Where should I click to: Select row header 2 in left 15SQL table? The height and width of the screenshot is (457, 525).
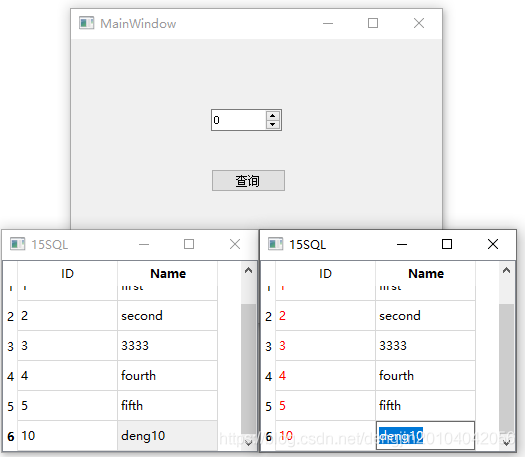pos(10,316)
